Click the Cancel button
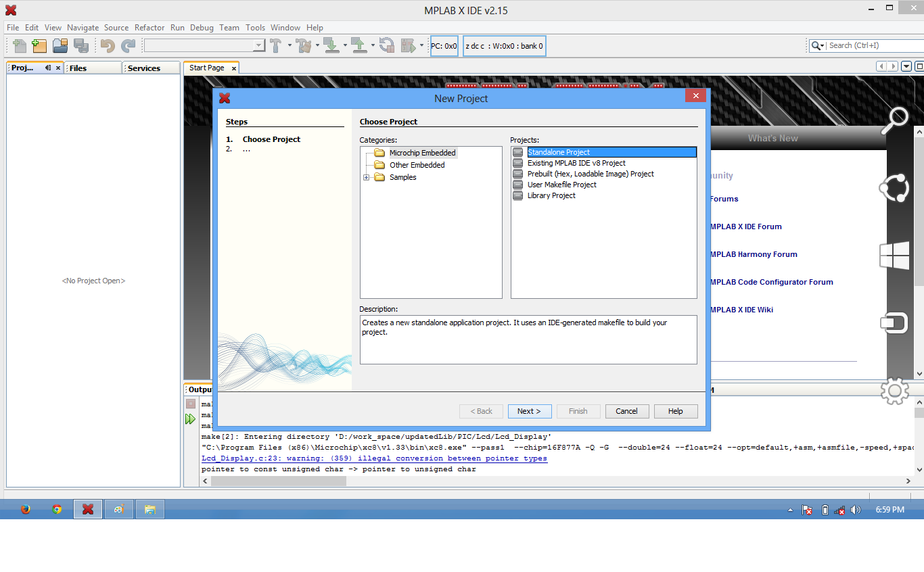Image resolution: width=924 pixels, height=572 pixels. click(x=627, y=411)
